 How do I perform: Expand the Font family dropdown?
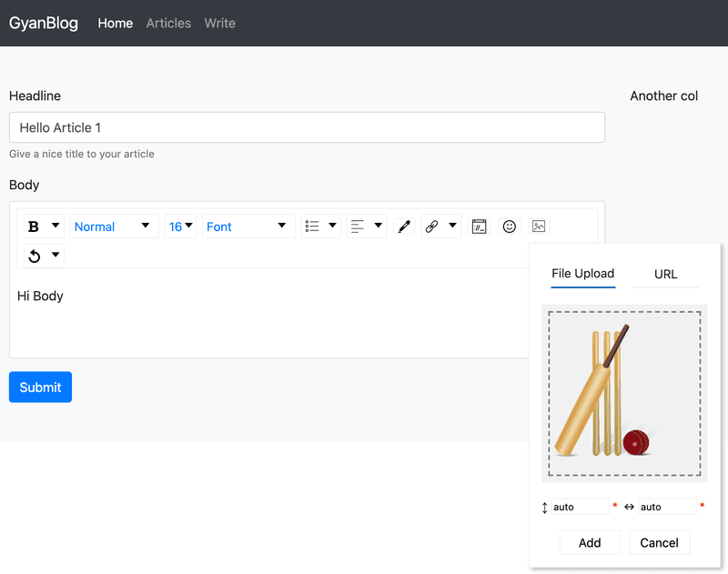pos(246,226)
